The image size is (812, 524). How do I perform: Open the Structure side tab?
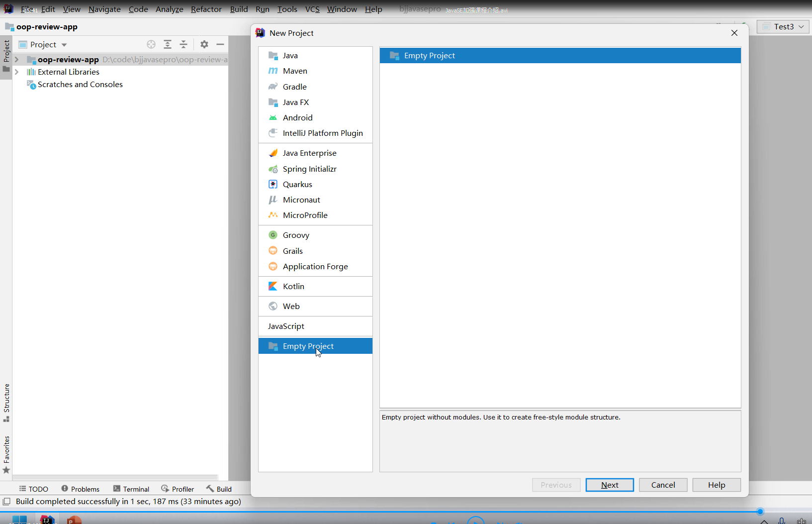click(6, 403)
